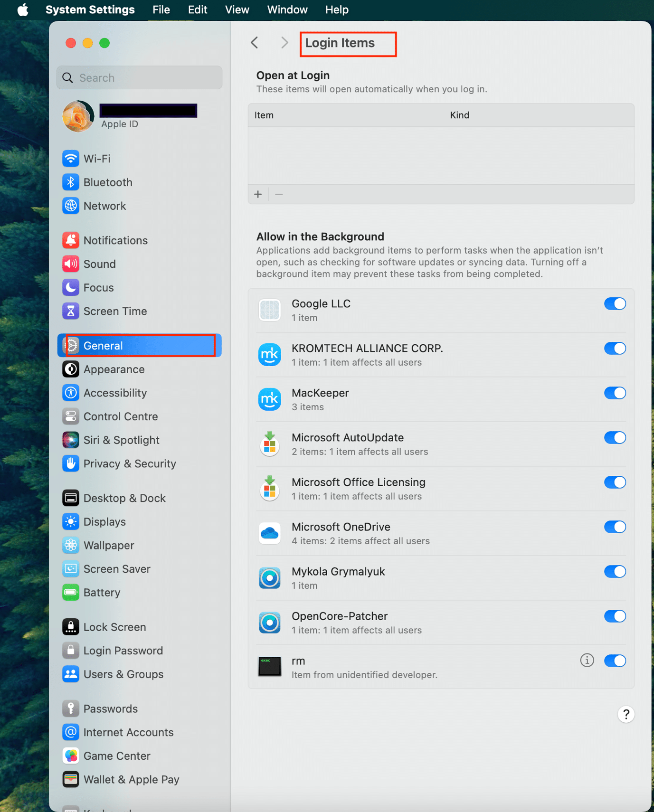Open the Window menu
Viewport: 654px width, 812px height.
pyautogui.click(x=287, y=9)
